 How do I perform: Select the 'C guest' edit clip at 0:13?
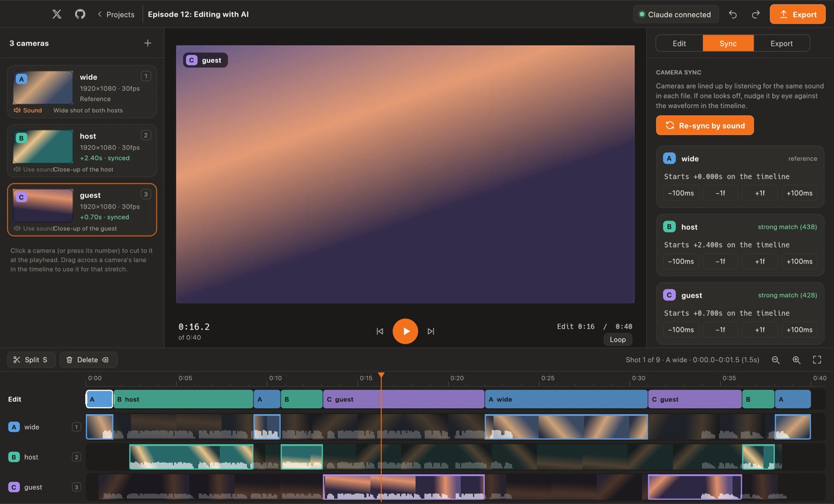[403, 399]
